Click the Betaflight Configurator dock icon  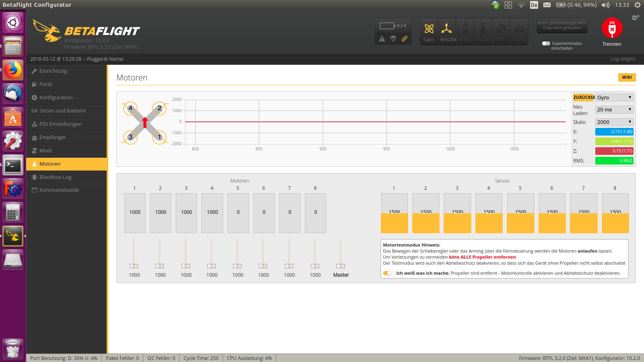tap(13, 236)
